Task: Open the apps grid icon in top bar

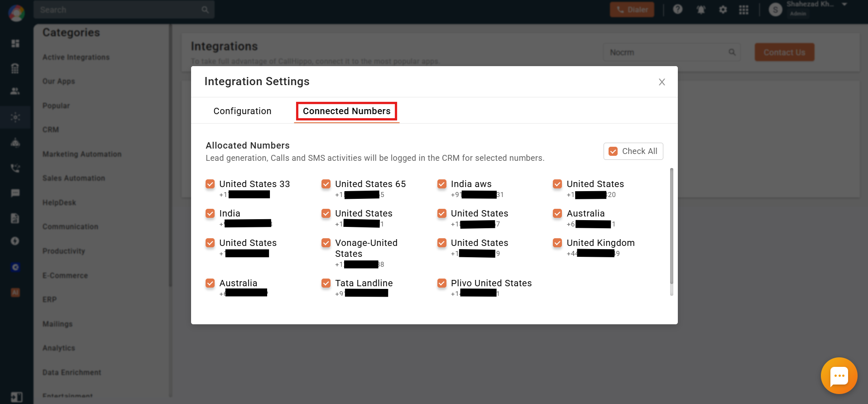Action: pos(743,10)
